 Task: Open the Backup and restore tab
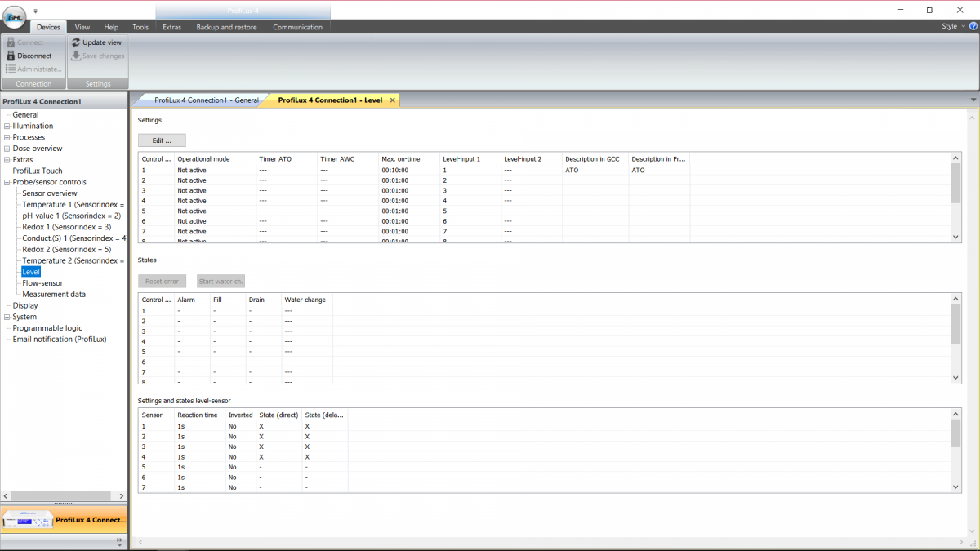point(226,27)
